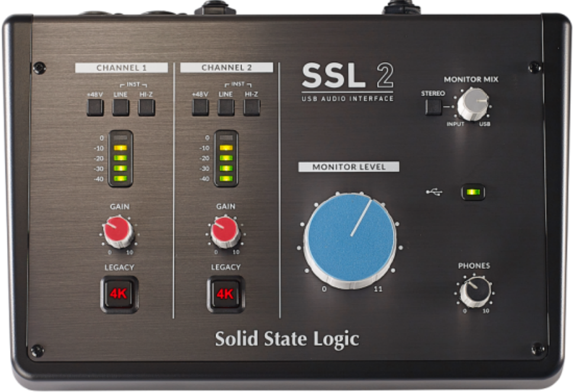Click the Channel 1 INST bracket label

pos(133,85)
